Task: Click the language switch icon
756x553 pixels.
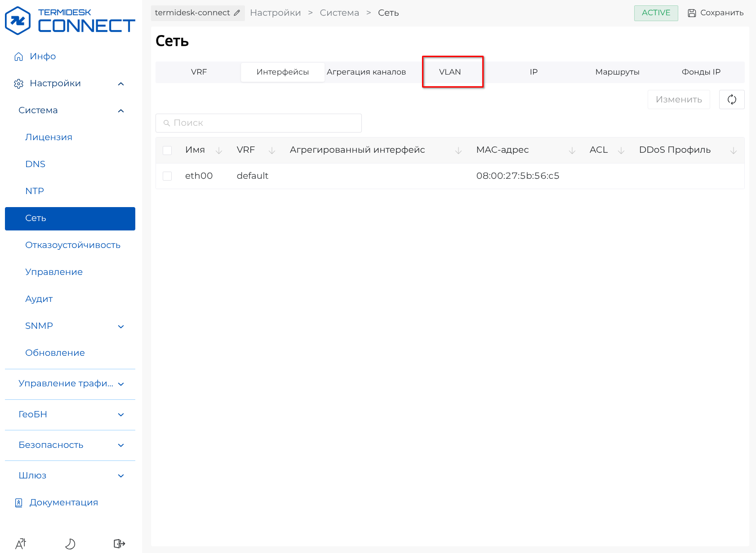Action: pos(21,544)
